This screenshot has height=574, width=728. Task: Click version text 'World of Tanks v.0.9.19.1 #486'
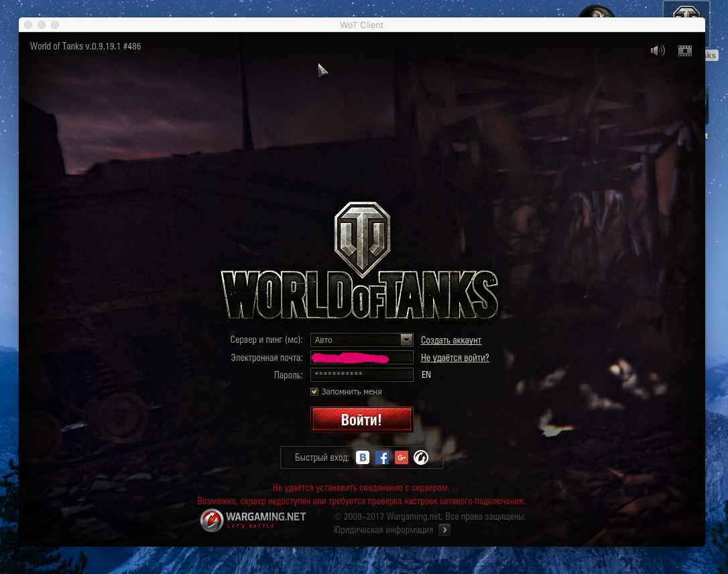(x=85, y=46)
